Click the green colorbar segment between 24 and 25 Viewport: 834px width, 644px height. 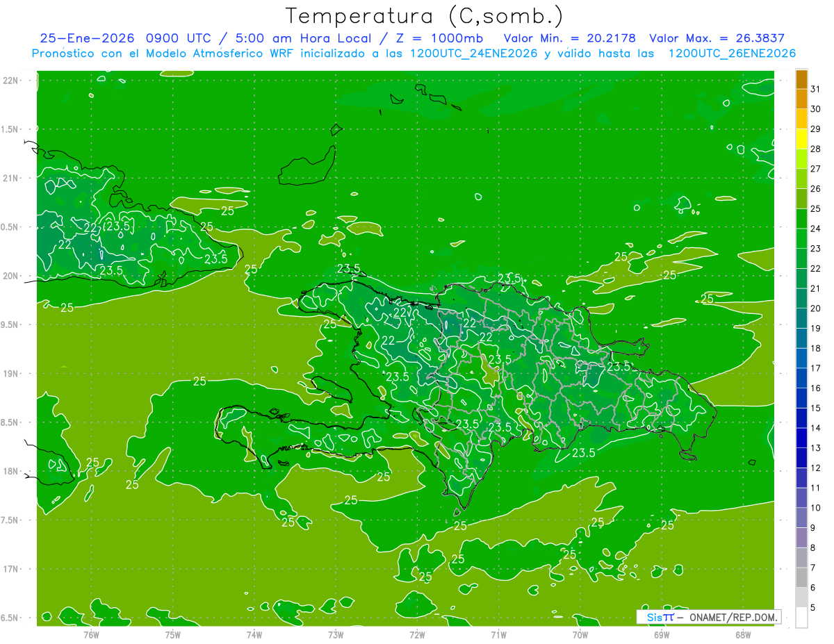[x=801, y=218]
